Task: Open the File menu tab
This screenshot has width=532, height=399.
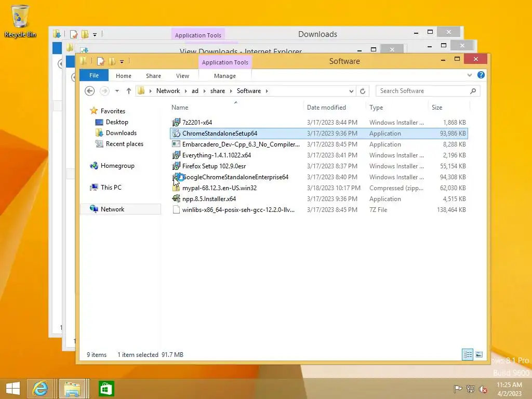Action: [94, 75]
